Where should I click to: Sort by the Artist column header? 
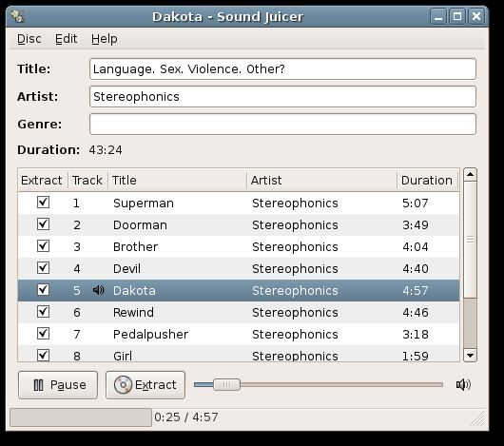click(321, 181)
